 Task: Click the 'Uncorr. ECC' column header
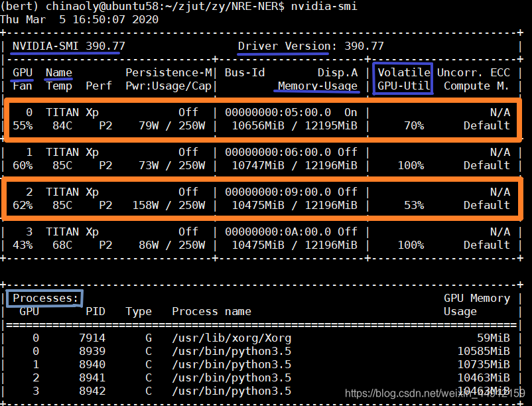[x=474, y=72]
